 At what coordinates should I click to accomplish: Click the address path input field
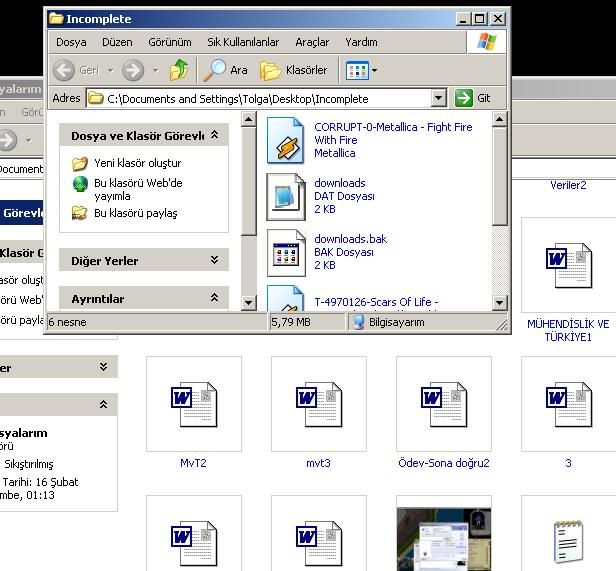[260, 98]
